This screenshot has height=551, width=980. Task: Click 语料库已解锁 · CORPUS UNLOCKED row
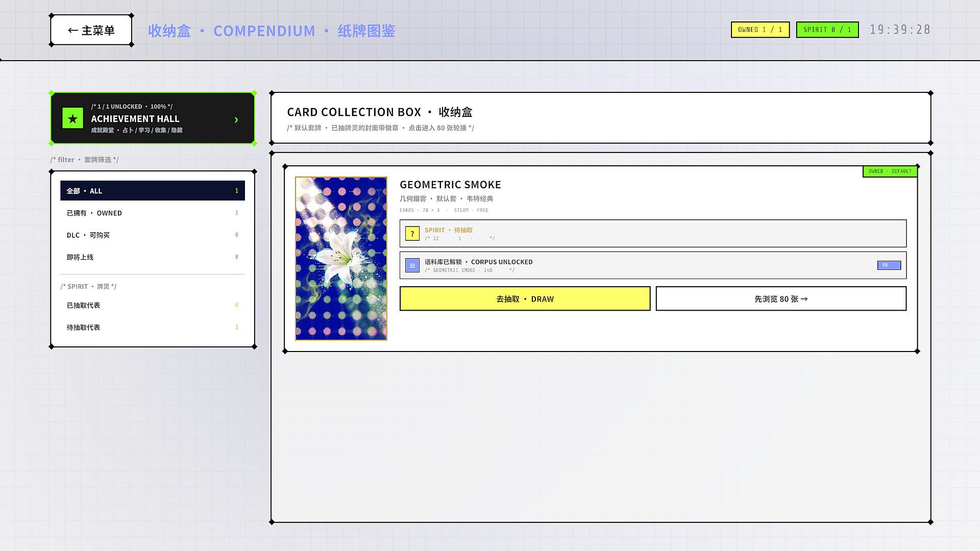[x=653, y=265]
